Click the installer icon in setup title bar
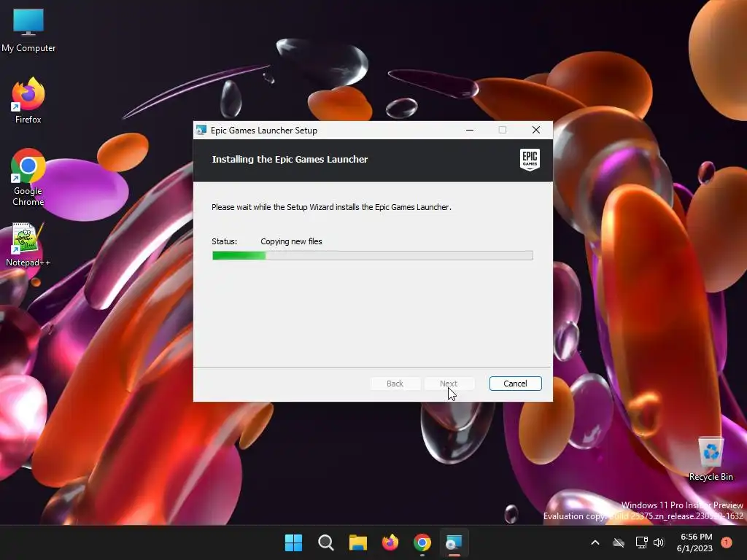This screenshot has width=747, height=560. pos(201,130)
